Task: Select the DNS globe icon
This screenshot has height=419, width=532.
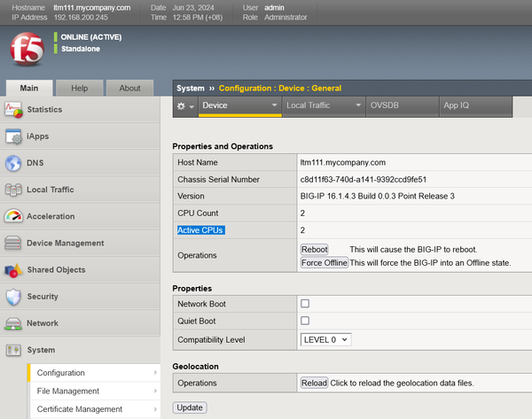Action: pyautogui.click(x=13, y=163)
